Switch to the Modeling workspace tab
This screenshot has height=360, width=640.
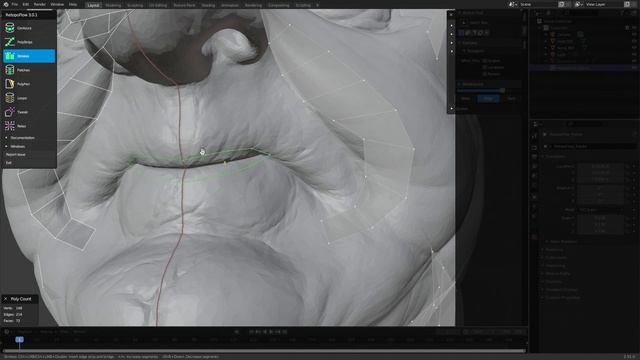click(x=113, y=5)
